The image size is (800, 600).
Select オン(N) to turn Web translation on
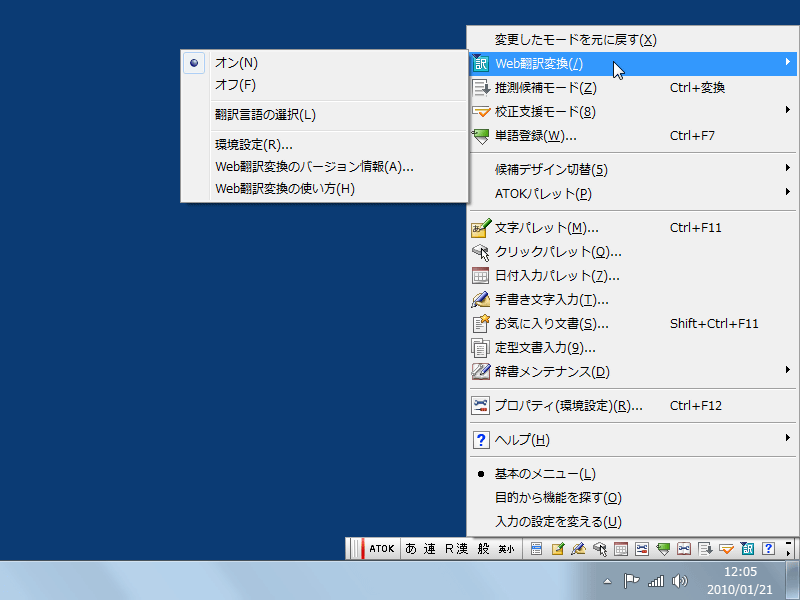point(324,63)
